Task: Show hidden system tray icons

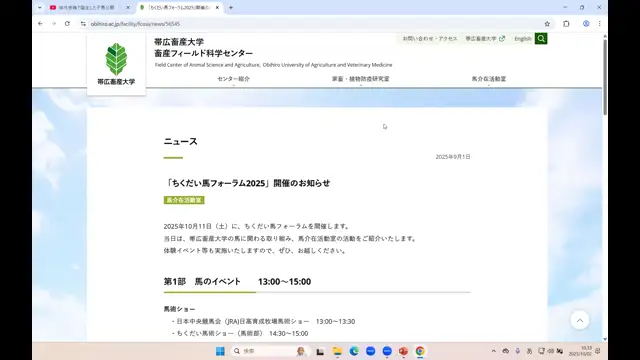Action: (x=493, y=351)
